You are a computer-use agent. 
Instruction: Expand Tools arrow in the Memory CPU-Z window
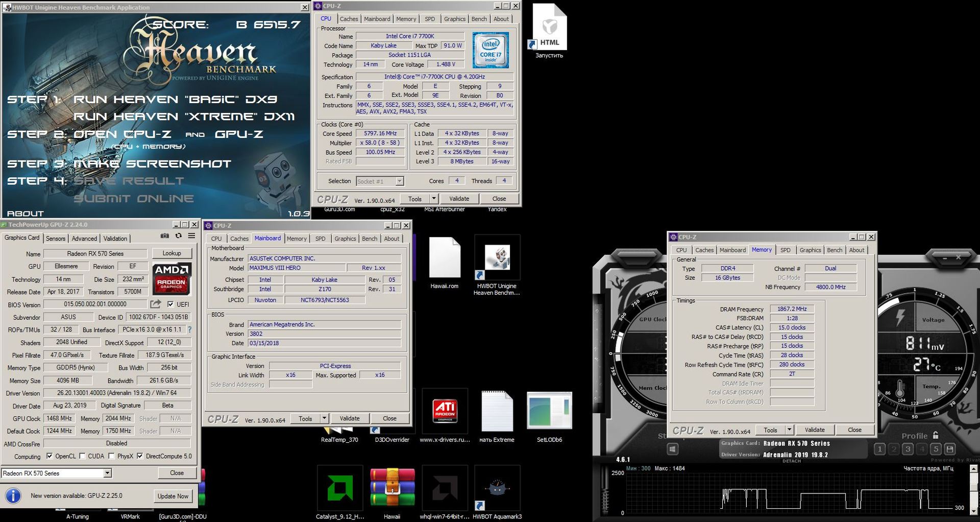pyautogui.click(x=789, y=430)
